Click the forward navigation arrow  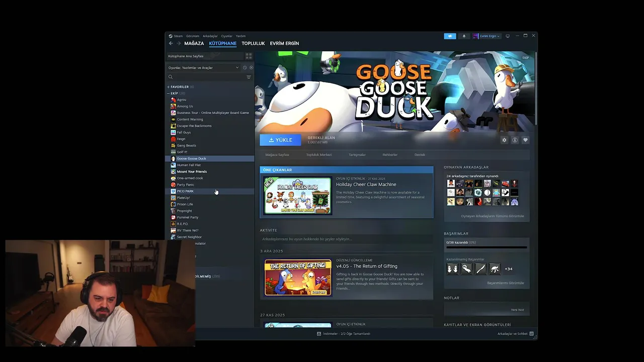[178, 43]
